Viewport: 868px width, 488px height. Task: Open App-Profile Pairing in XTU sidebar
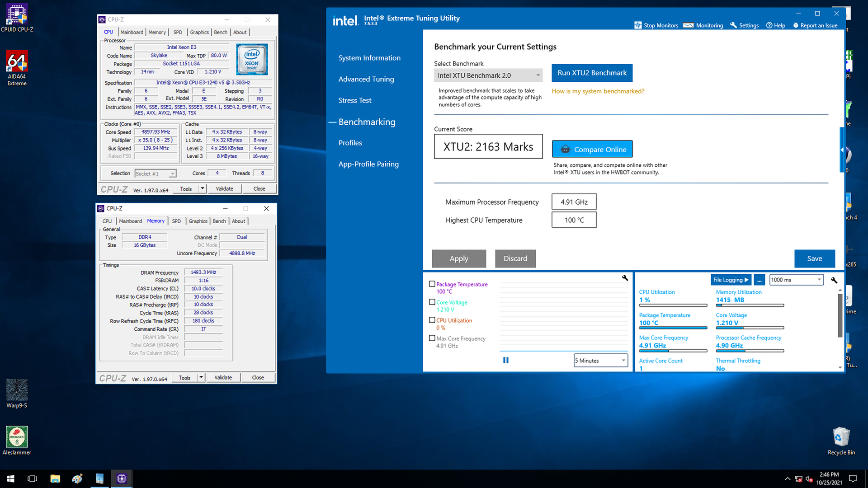coord(368,164)
